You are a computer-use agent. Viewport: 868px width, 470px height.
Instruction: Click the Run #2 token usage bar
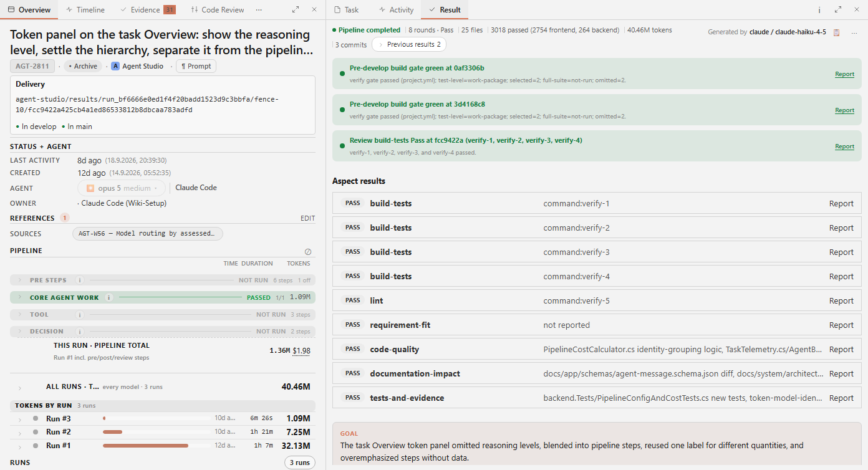coord(112,432)
